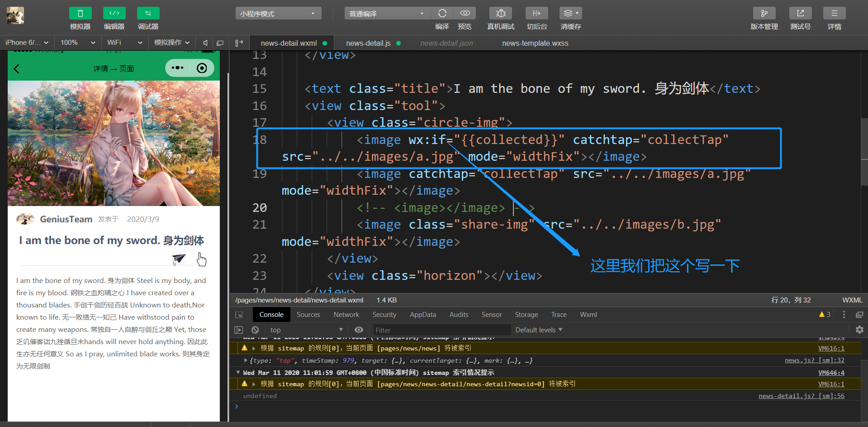
Task: Open the Sources tab
Action: [x=308, y=315]
